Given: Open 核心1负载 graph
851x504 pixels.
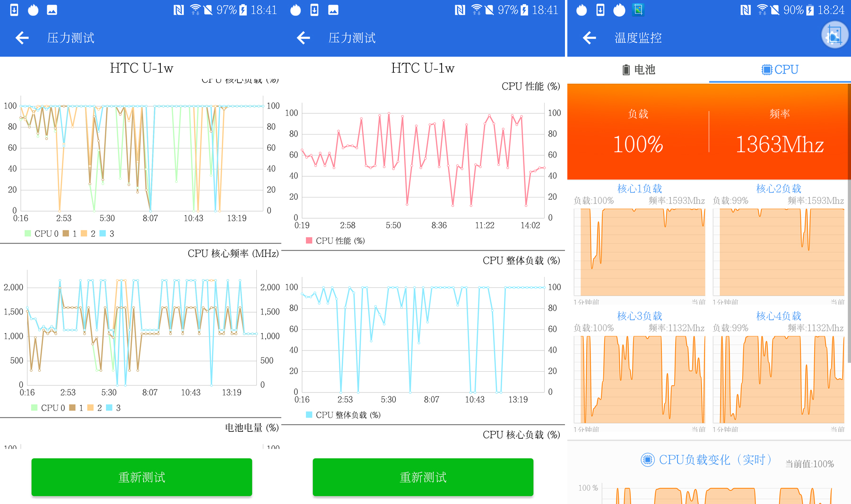Looking at the screenshot, I should 639,253.
